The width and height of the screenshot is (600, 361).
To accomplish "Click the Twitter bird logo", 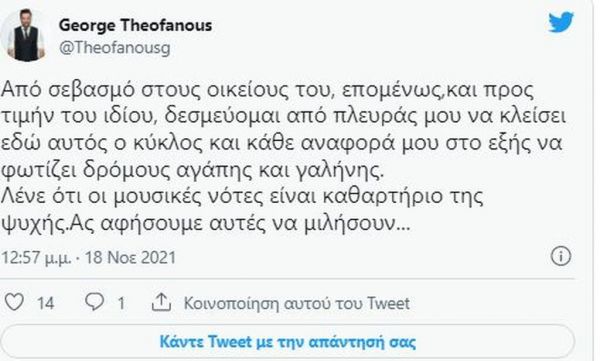I will point(561,23).
